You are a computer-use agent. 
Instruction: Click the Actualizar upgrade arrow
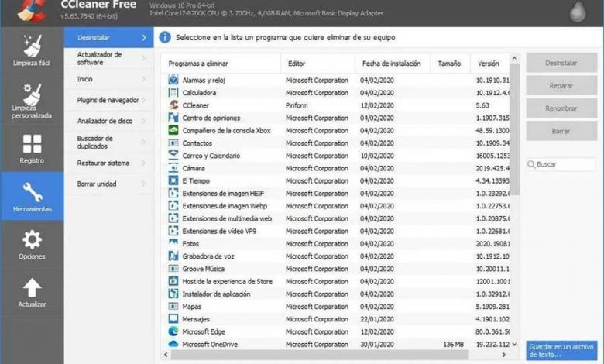coord(32,287)
